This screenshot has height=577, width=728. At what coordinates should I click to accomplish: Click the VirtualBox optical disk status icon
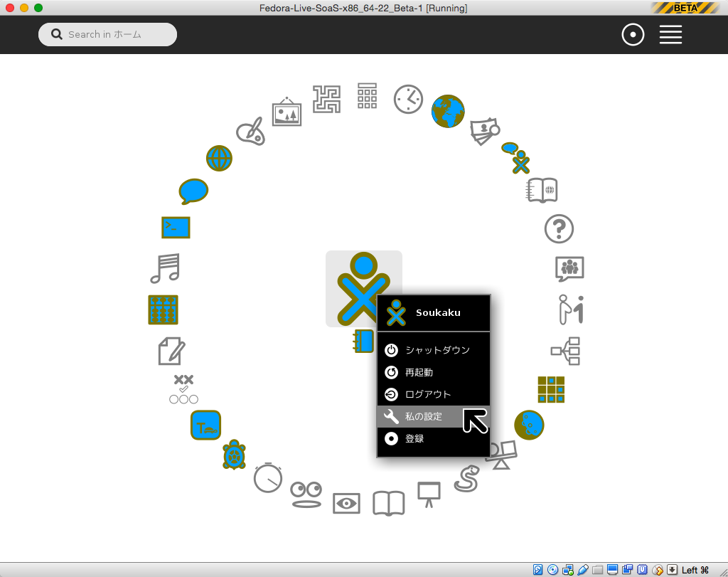coord(552,570)
